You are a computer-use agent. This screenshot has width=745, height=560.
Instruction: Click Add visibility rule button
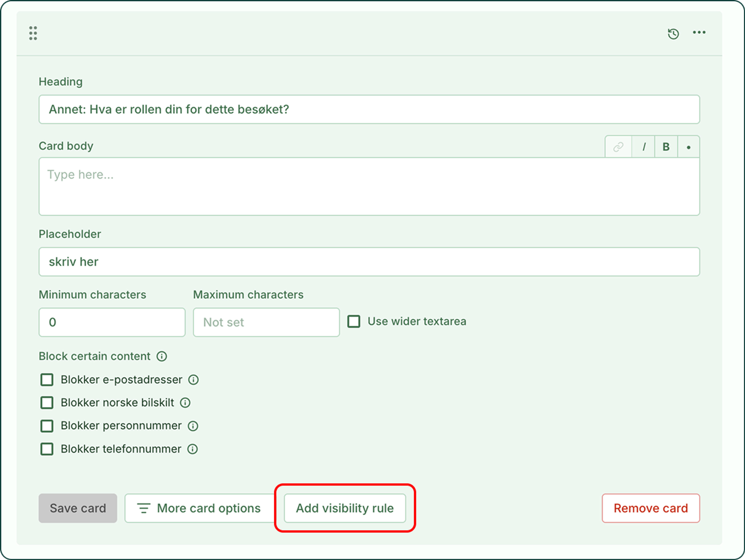pyautogui.click(x=345, y=508)
